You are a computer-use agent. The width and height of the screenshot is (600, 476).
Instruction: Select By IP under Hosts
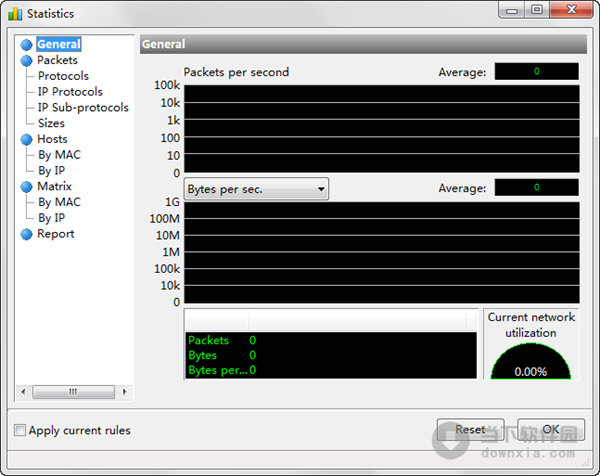[x=51, y=171]
